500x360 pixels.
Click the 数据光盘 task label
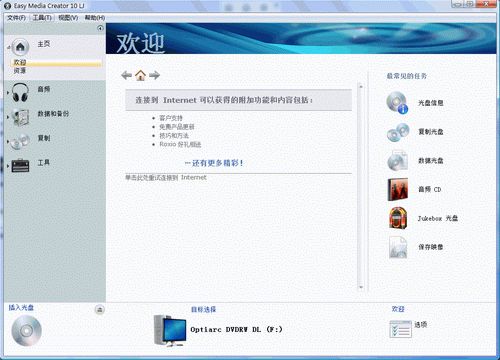[x=431, y=161]
